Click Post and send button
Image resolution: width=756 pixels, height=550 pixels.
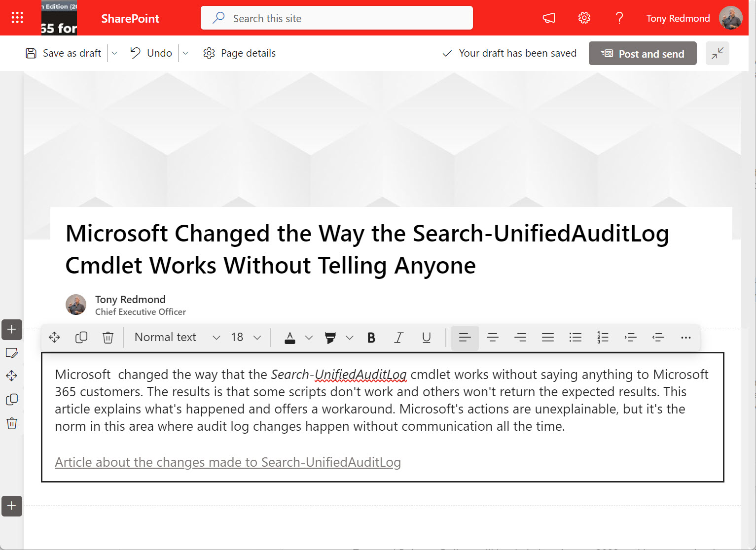[x=643, y=53]
